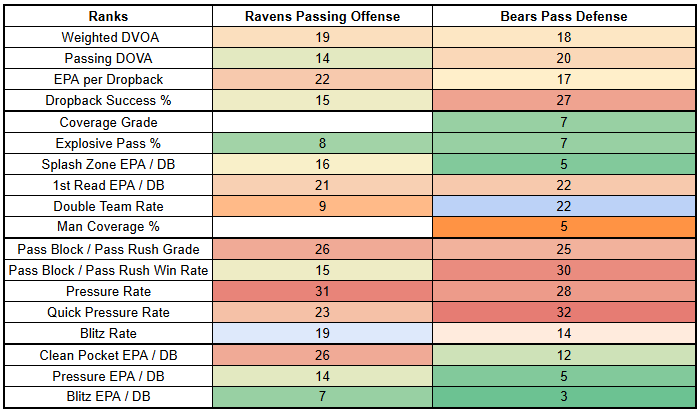
Task: Click the Bears Dropback Success % red cell
Action: click(x=567, y=101)
